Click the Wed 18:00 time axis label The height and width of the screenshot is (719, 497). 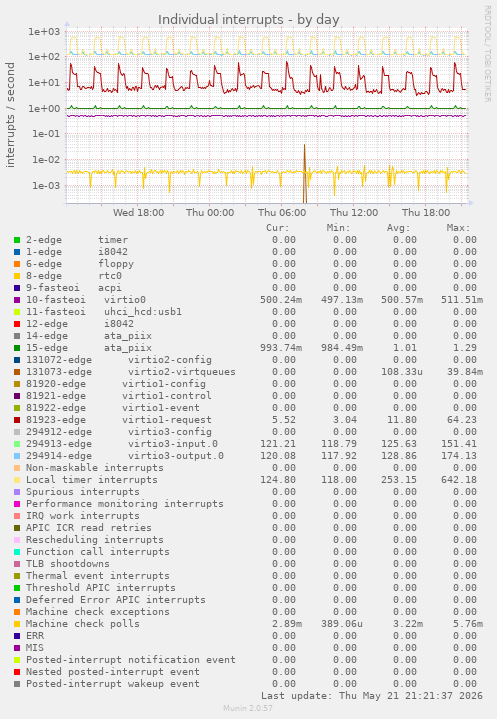(x=138, y=213)
